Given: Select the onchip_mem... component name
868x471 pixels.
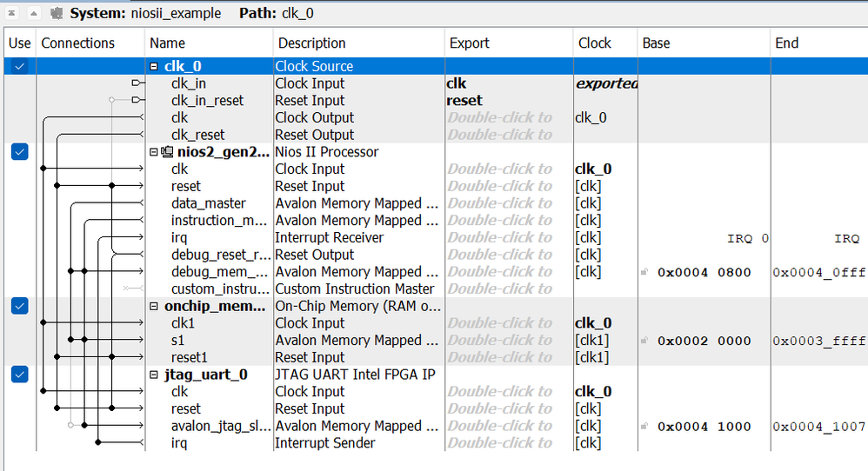Looking at the screenshot, I should tap(215, 306).
